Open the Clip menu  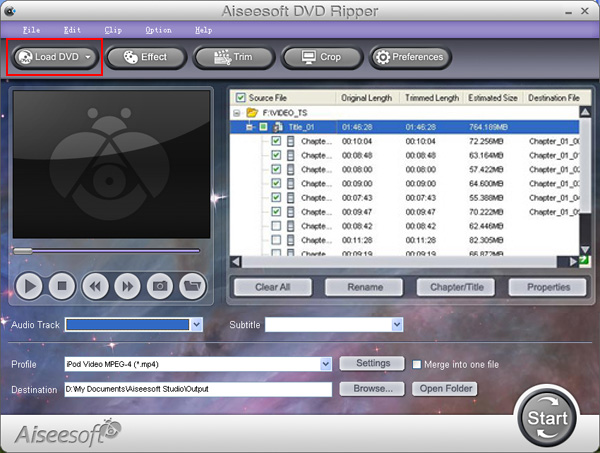(113, 30)
